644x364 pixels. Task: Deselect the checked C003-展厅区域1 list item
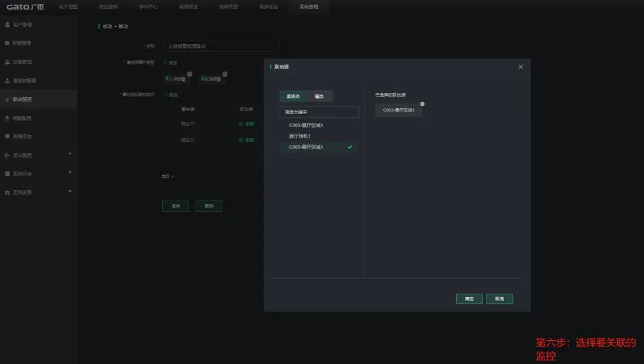318,147
